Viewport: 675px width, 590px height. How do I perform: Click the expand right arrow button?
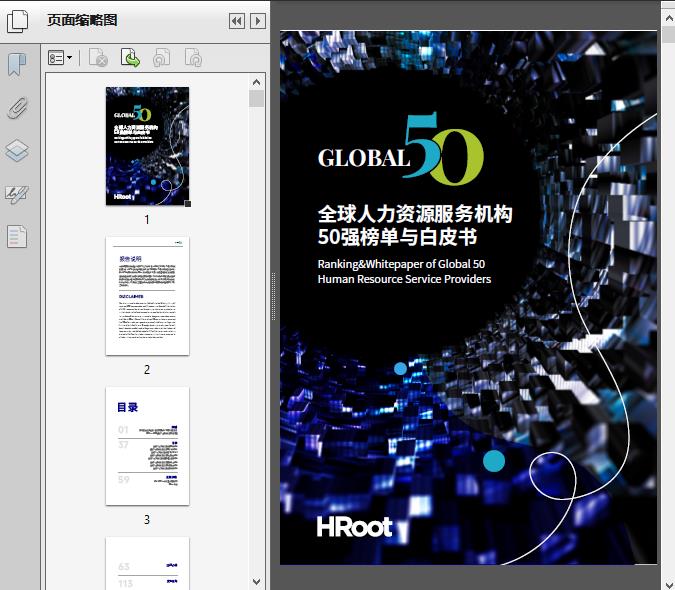click(258, 21)
